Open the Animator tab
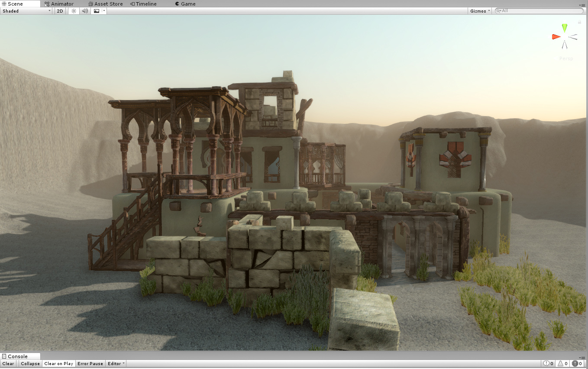This screenshot has width=588, height=369. point(59,3)
